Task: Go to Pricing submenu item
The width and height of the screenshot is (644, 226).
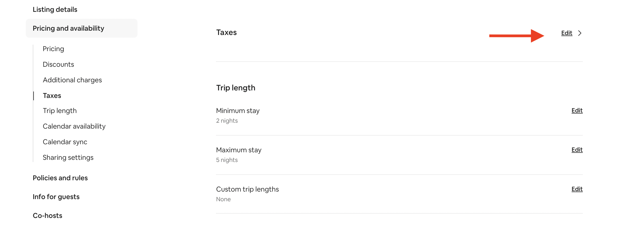Action: 53,49
